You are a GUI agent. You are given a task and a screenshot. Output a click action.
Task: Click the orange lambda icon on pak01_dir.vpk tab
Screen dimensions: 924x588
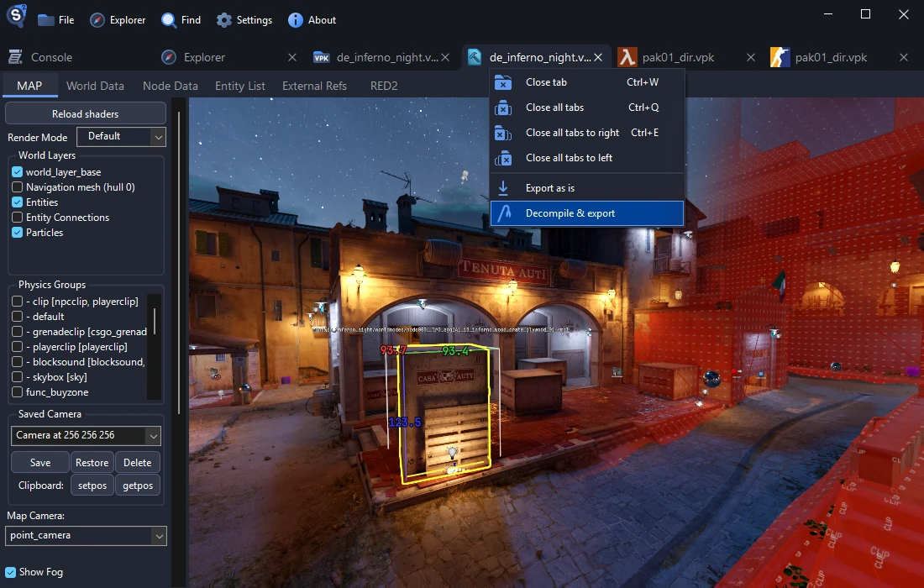629,57
